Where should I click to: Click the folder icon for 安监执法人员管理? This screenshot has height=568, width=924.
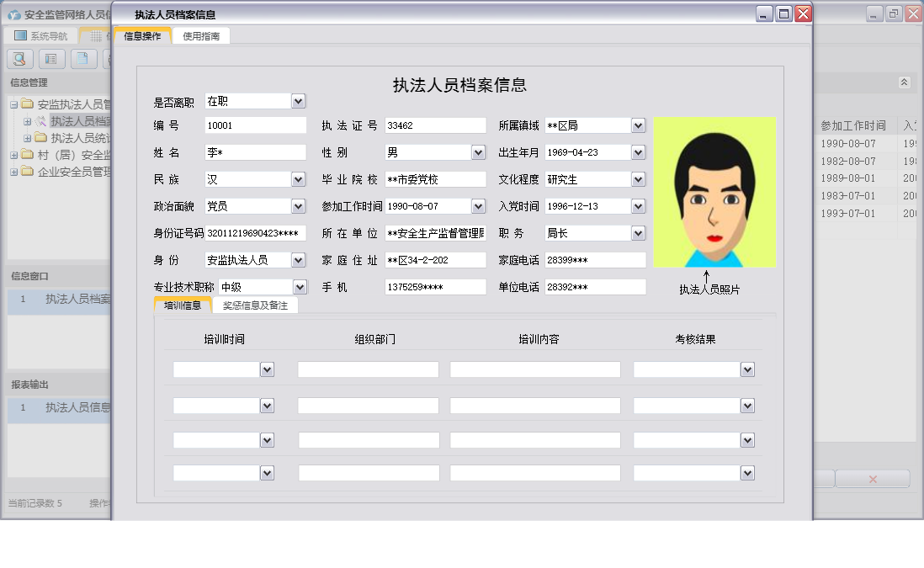coord(26,103)
